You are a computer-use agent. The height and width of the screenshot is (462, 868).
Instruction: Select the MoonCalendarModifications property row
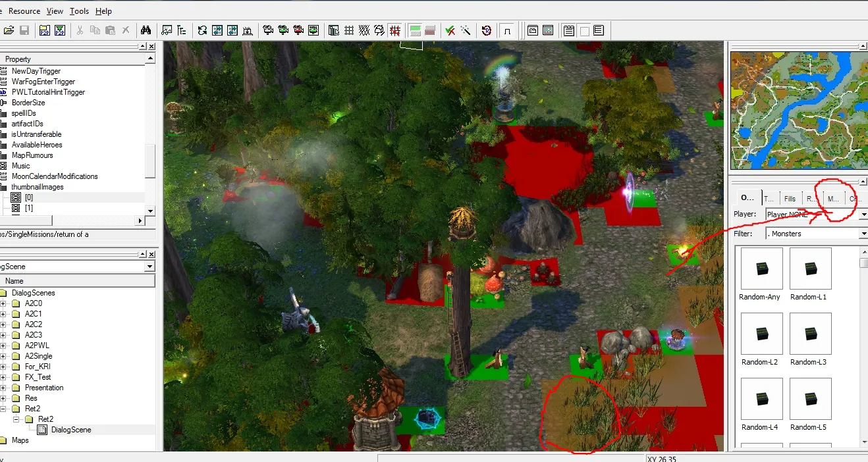point(55,176)
